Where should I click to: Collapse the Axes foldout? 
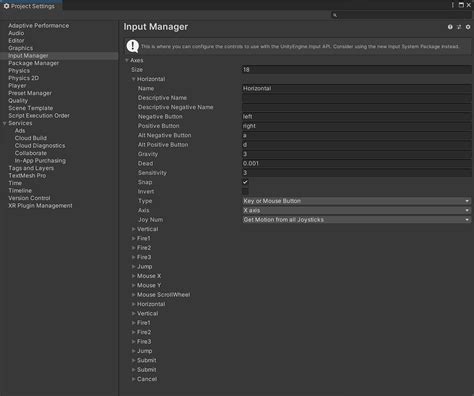tap(127, 60)
